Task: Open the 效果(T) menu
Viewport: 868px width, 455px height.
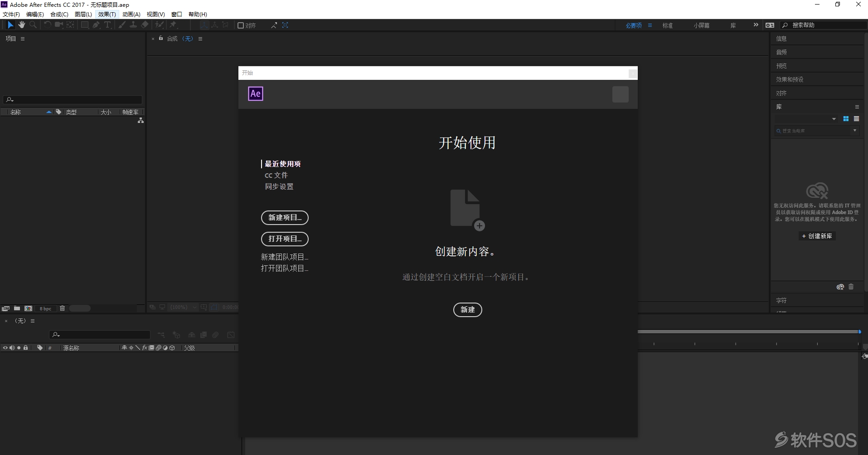Action: pyautogui.click(x=107, y=15)
